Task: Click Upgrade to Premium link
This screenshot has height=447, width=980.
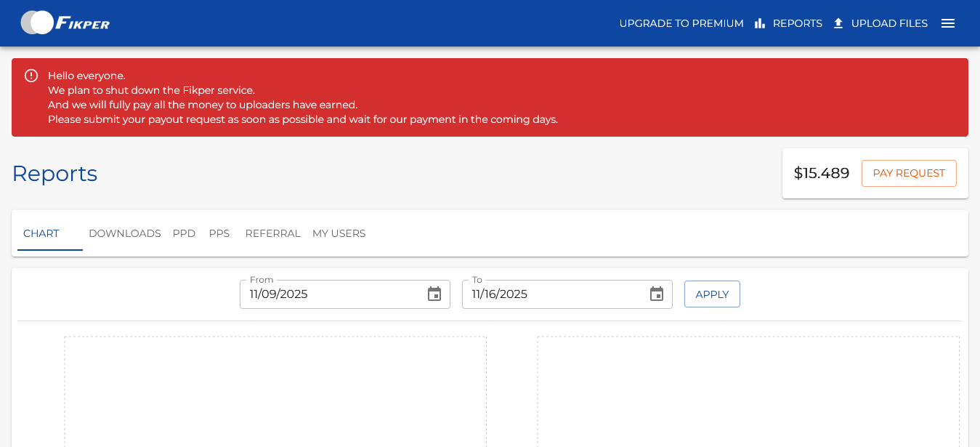Action: tap(681, 23)
